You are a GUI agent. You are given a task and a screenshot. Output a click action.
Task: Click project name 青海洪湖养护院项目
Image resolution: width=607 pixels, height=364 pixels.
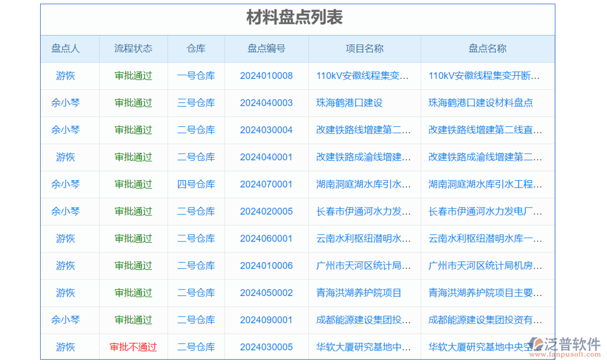[x=359, y=293]
